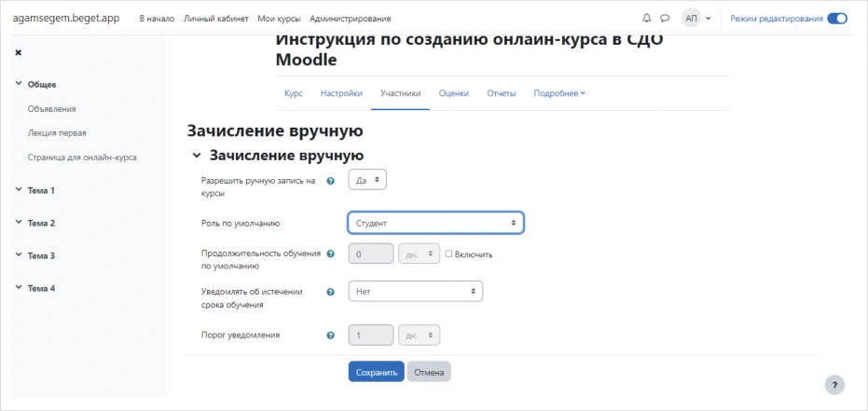
Task: Close the course index sidebar with X
Action: [x=19, y=52]
